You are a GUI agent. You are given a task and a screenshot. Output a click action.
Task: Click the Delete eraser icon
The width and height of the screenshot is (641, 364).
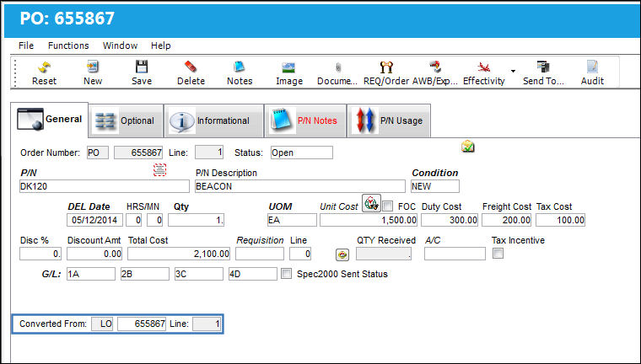click(x=191, y=67)
